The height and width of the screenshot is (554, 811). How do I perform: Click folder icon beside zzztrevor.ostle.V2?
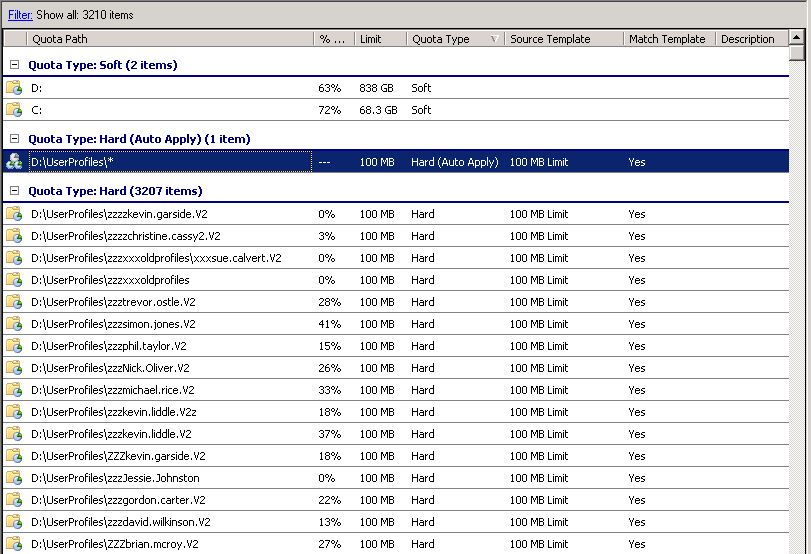[14, 302]
